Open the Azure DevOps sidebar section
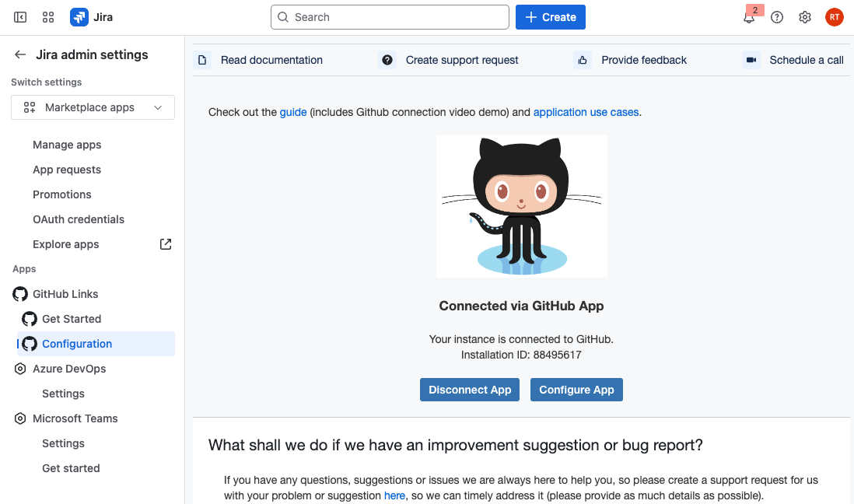The image size is (854, 504). point(69,369)
